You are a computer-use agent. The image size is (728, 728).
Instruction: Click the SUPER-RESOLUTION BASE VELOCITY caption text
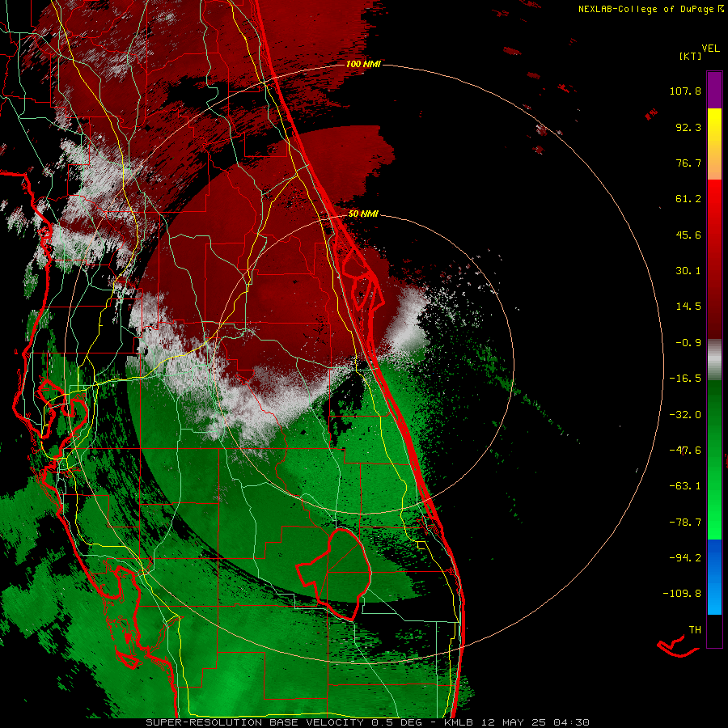(x=255, y=722)
